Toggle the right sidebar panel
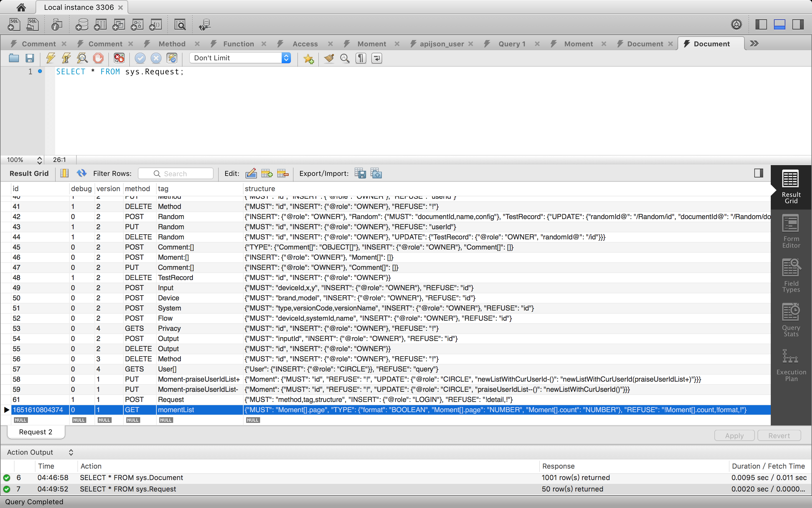812x508 pixels. point(798,24)
